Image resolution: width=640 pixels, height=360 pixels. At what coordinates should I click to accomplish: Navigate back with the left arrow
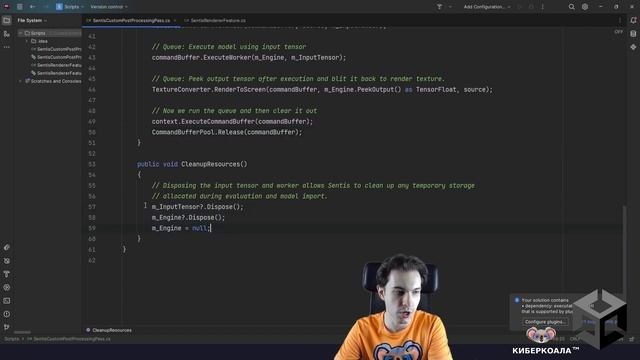(x=33, y=7)
